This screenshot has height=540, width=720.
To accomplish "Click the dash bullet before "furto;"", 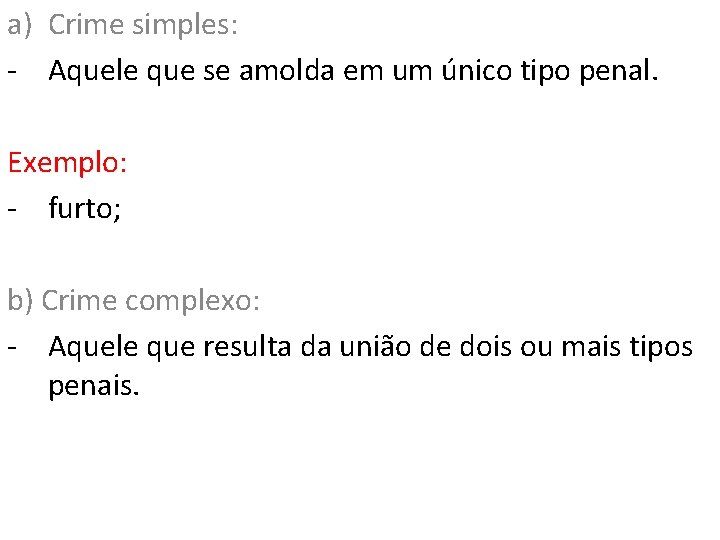I will (x=12, y=210).
